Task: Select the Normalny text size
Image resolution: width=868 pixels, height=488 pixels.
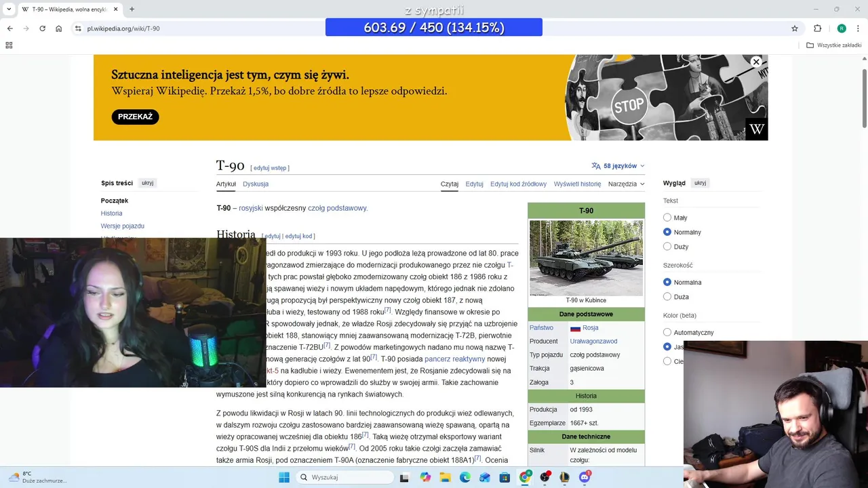Action: (667, 232)
